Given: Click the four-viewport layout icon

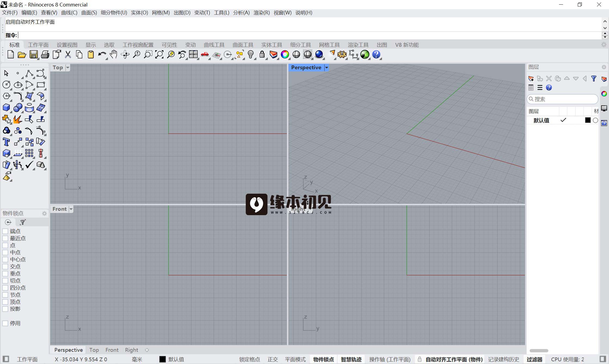Looking at the screenshot, I should point(193,54).
